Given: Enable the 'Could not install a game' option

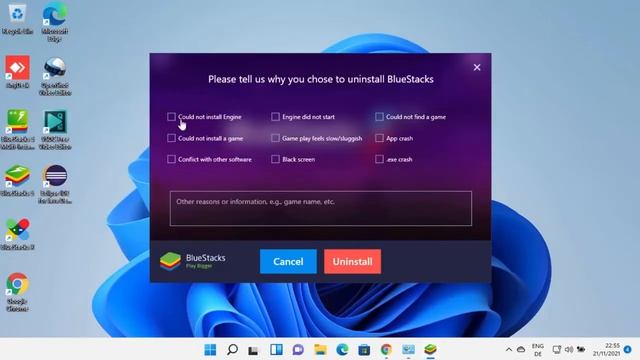Looking at the screenshot, I should click(171, 138).
